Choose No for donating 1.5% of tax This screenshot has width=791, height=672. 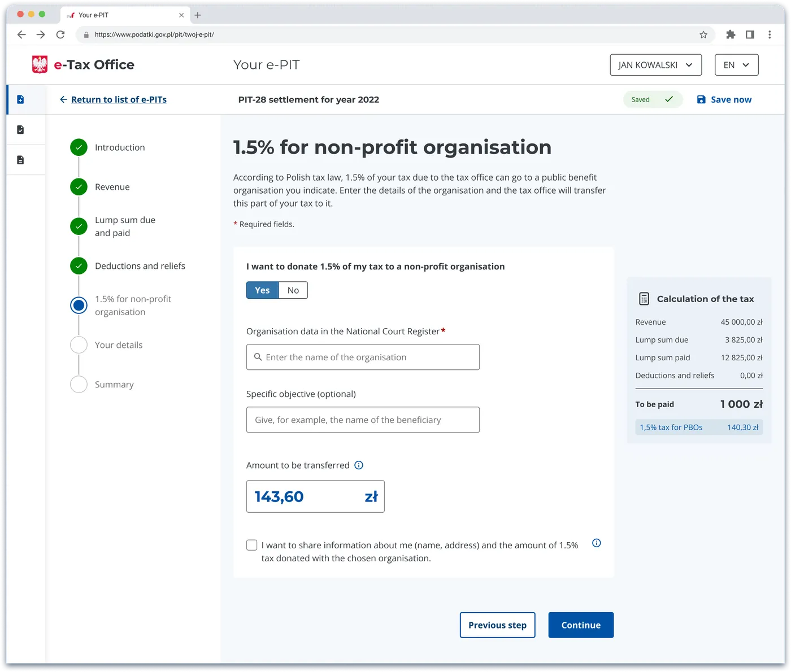click(293, 290)
